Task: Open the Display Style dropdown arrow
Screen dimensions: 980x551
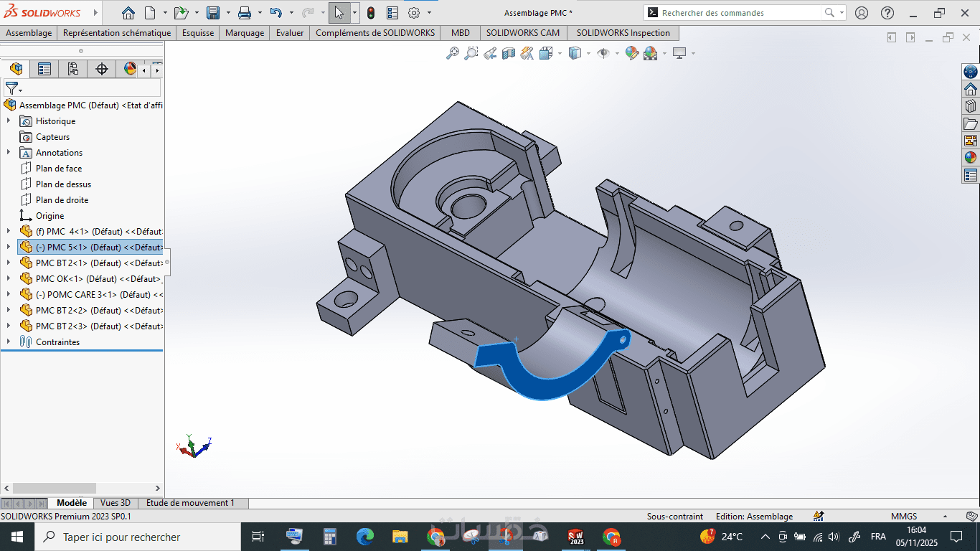Action: point(588,53)
